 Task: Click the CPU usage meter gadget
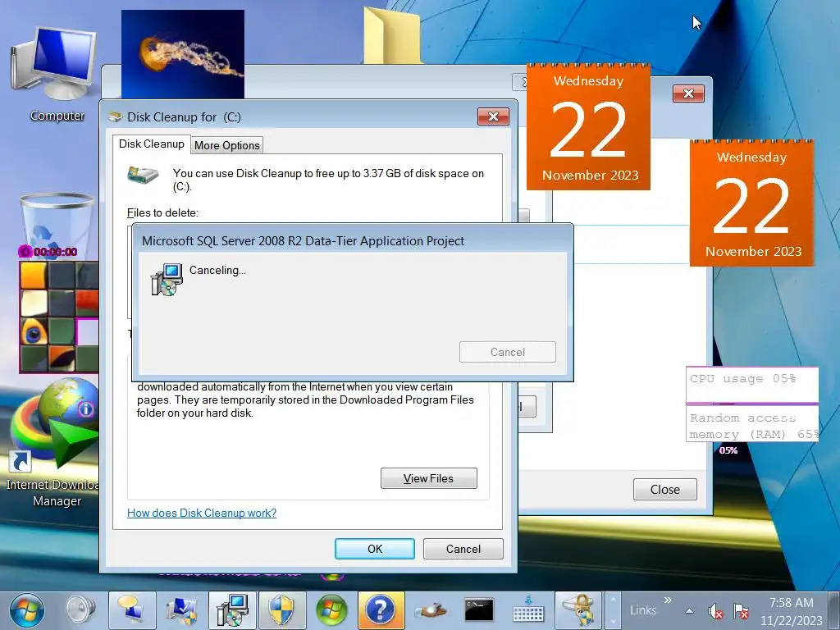pyautogui.click(x=751, y=385)
